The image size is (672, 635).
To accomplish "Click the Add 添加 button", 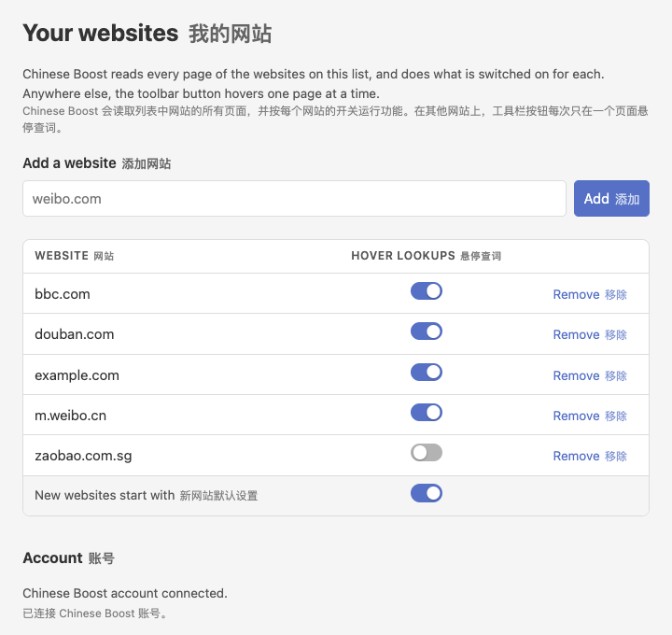I will pos(611,199).
